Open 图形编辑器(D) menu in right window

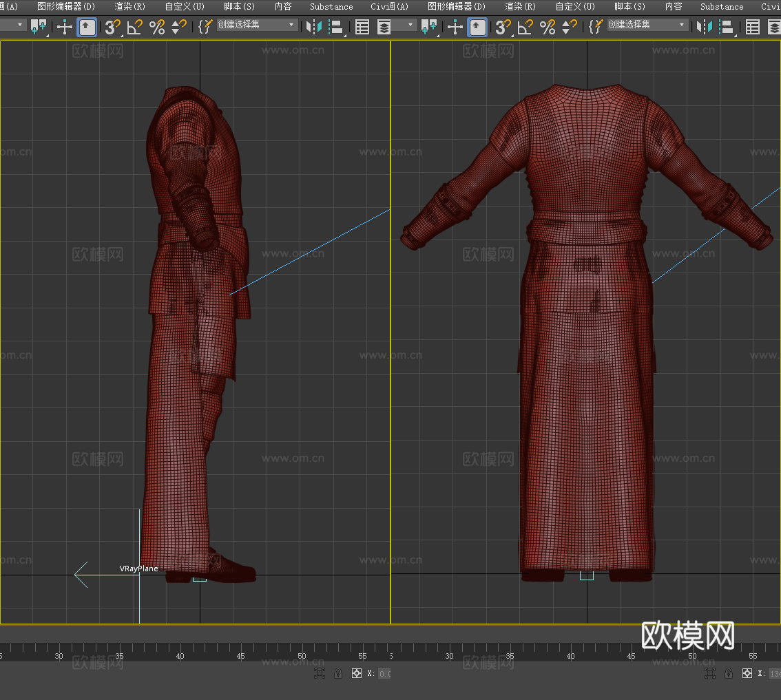pos(456,6)
